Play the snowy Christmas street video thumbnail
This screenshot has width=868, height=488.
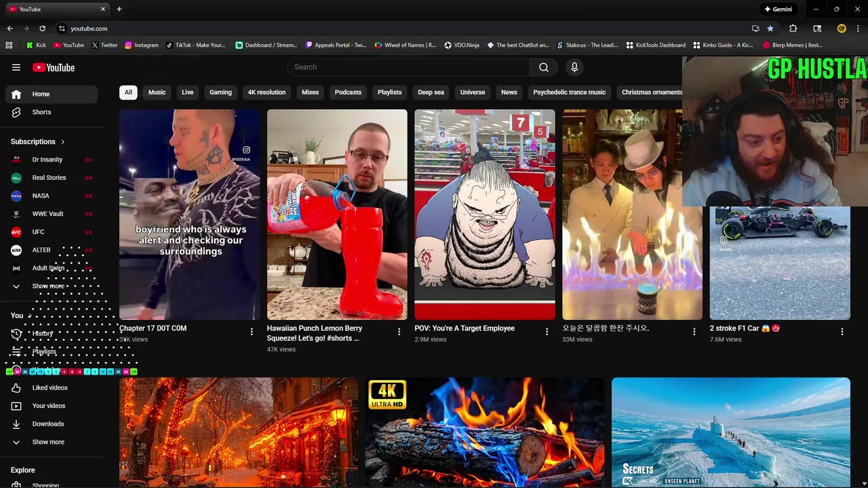click(239, 432)
